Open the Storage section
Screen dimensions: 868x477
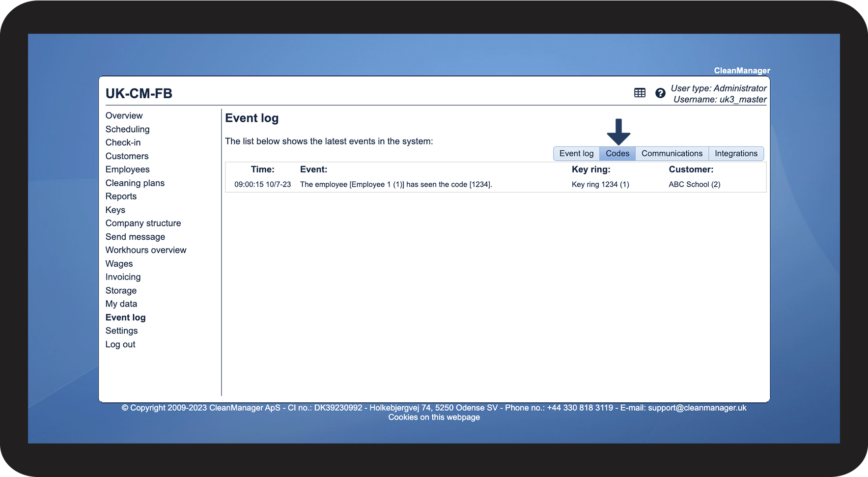121,291
